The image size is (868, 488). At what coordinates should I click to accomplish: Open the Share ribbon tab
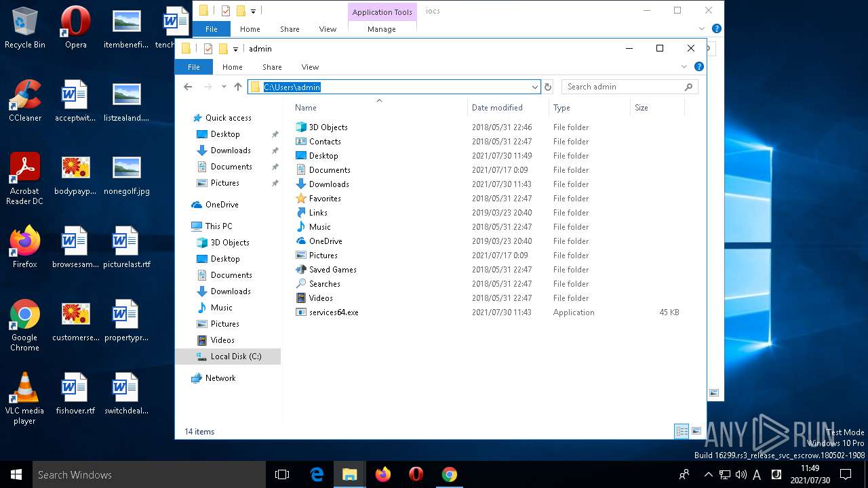pyautogui.click(x=272, y=67)
